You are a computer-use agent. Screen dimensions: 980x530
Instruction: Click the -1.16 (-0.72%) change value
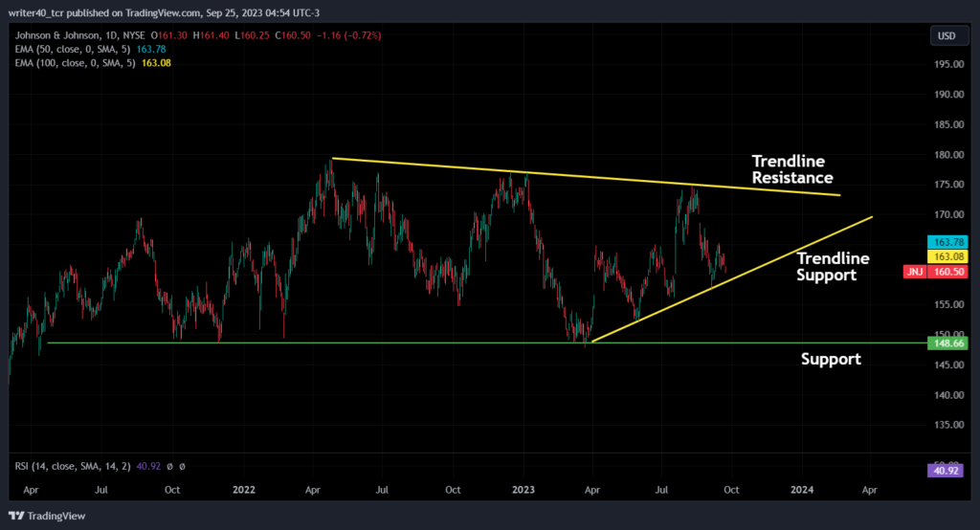click(348, 35)
